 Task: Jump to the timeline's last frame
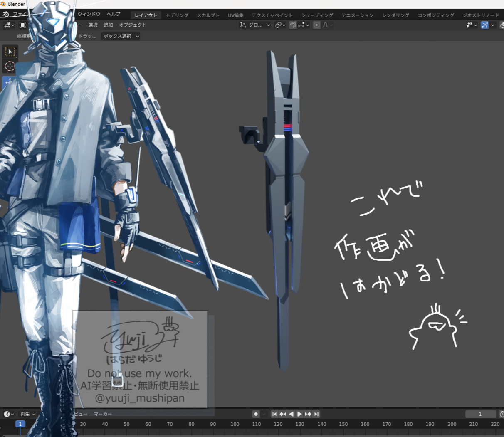[x=316, y=414]
